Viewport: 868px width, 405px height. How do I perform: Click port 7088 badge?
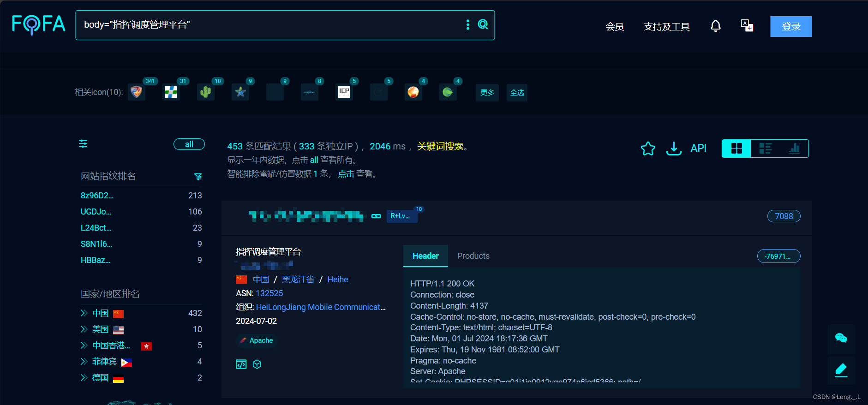(x=784, y=216)
